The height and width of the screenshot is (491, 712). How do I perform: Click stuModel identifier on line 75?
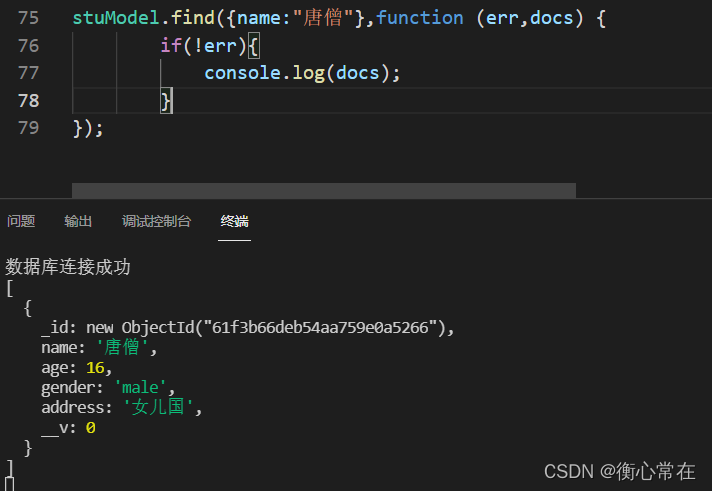(x=116, y=18)
